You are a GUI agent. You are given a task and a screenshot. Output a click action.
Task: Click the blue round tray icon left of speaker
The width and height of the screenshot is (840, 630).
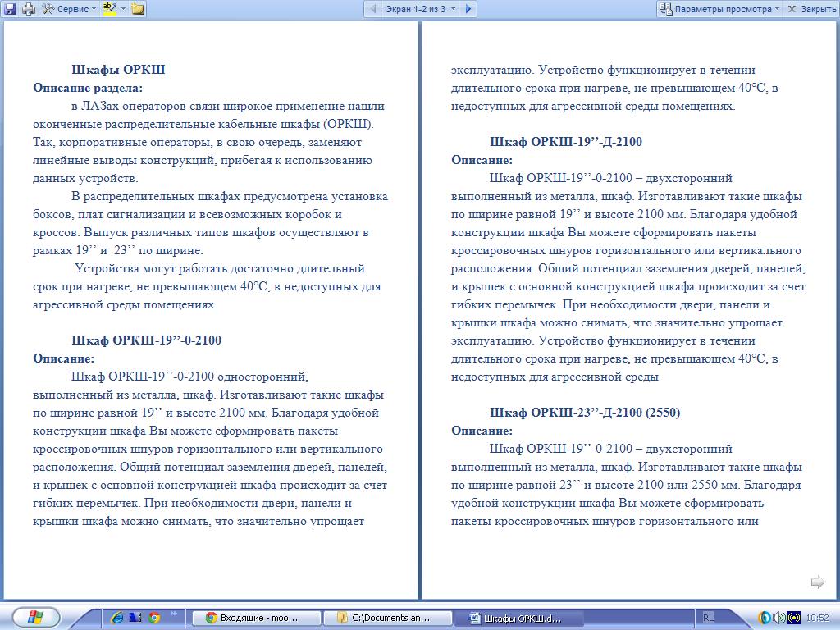pos(765,618)
